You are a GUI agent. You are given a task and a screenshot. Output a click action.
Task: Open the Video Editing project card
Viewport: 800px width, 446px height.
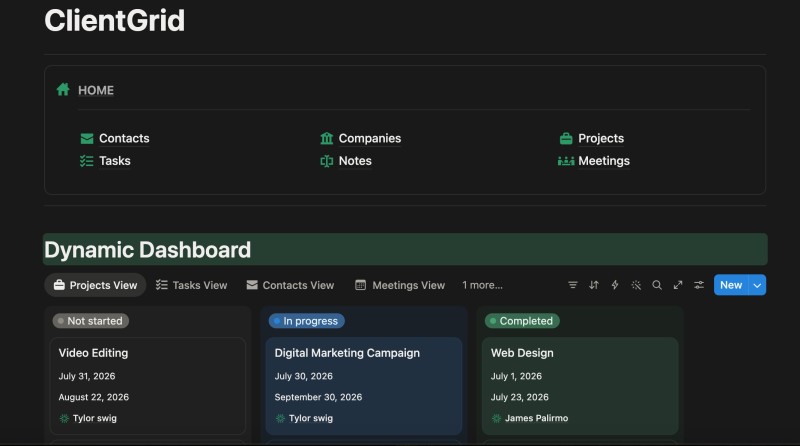click(x=148, y=386)
